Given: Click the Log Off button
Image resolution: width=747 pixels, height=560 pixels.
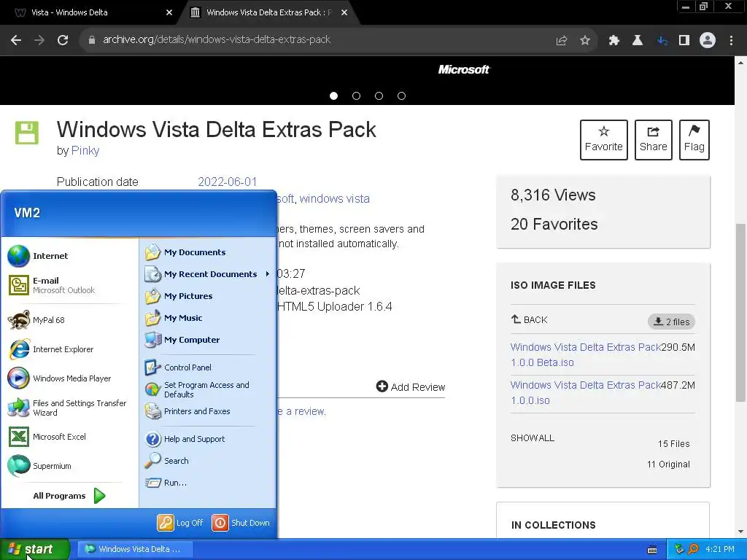Looking at the screenshot, I should (x=180, y=522).
